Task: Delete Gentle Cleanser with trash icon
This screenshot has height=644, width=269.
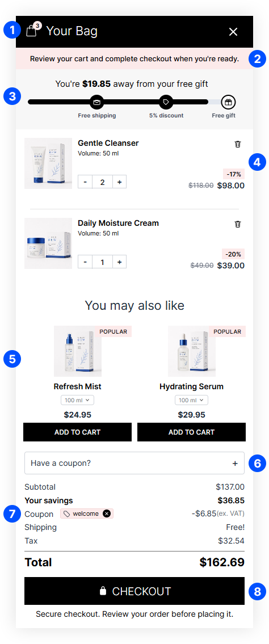Action: pos(238,144)
